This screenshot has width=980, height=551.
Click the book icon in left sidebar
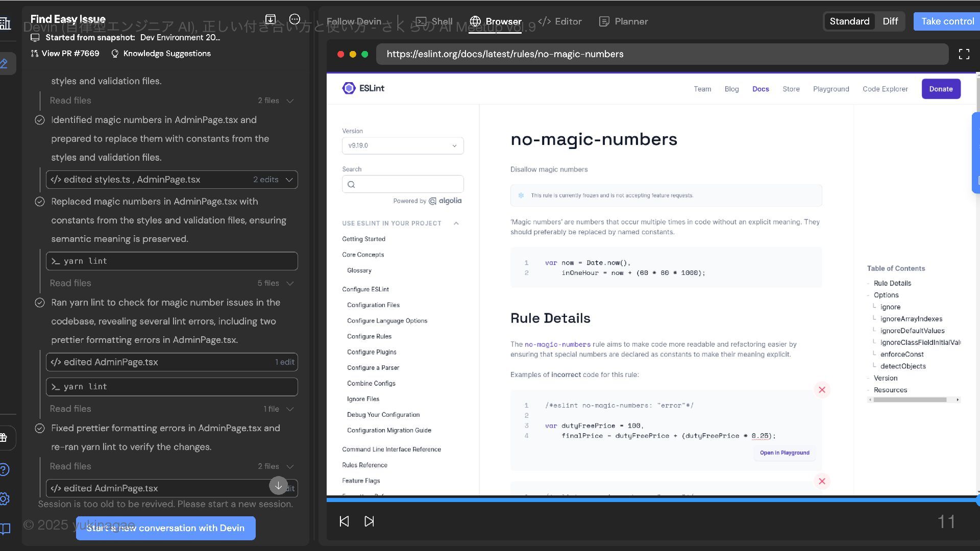coord(5,529)
